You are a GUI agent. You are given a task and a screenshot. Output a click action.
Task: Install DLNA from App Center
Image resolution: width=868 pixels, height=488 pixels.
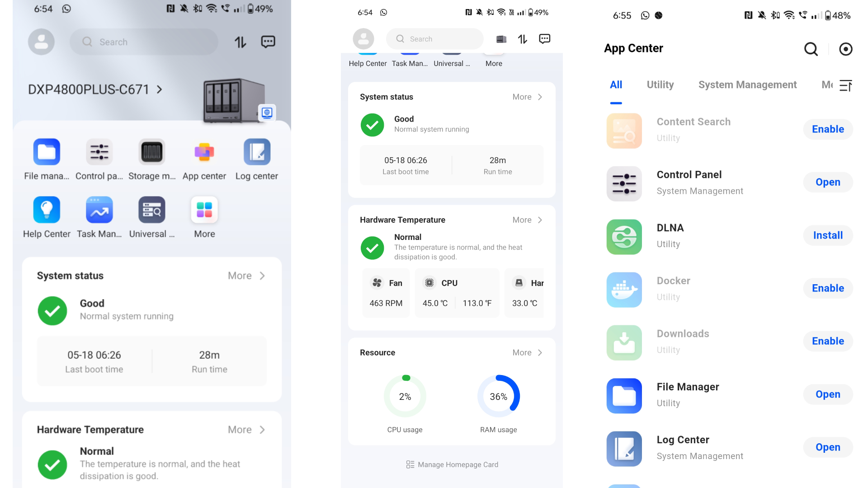pos(828,235)
